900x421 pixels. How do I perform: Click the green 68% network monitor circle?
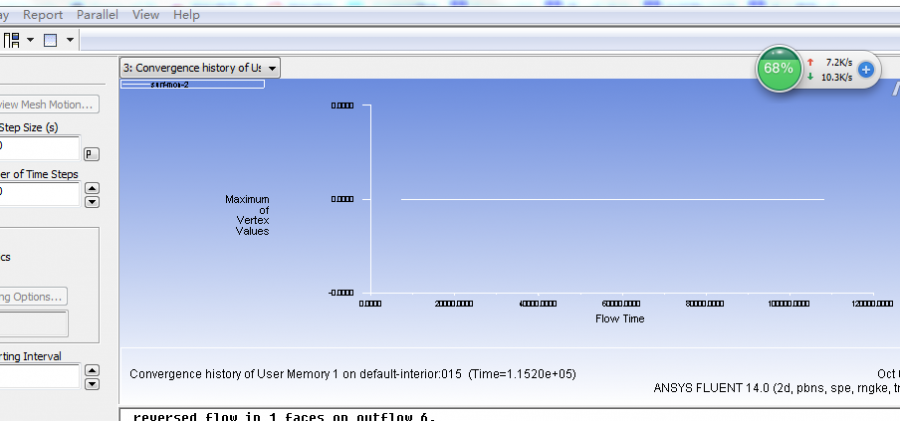[x=778, y=69]
